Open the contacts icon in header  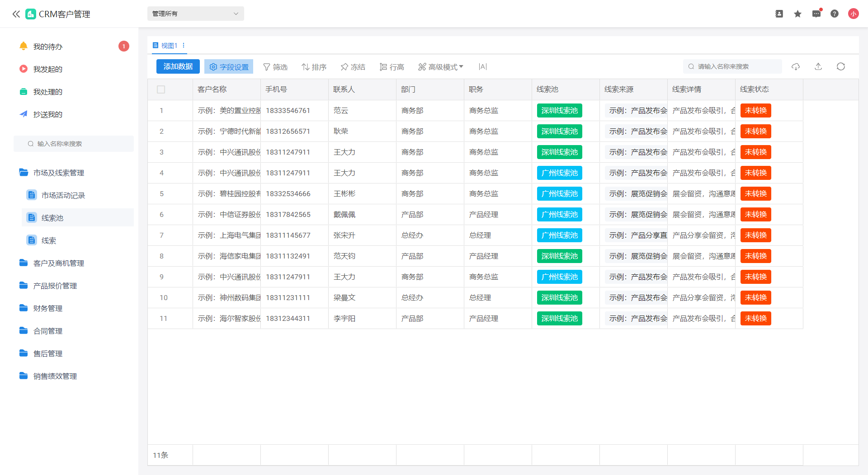click(779, 14)
